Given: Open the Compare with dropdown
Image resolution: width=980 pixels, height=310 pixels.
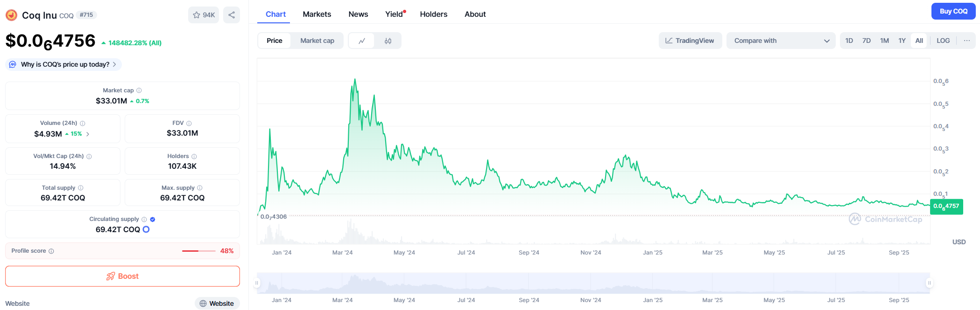Looking at the screenshot, I should point(781,41).
